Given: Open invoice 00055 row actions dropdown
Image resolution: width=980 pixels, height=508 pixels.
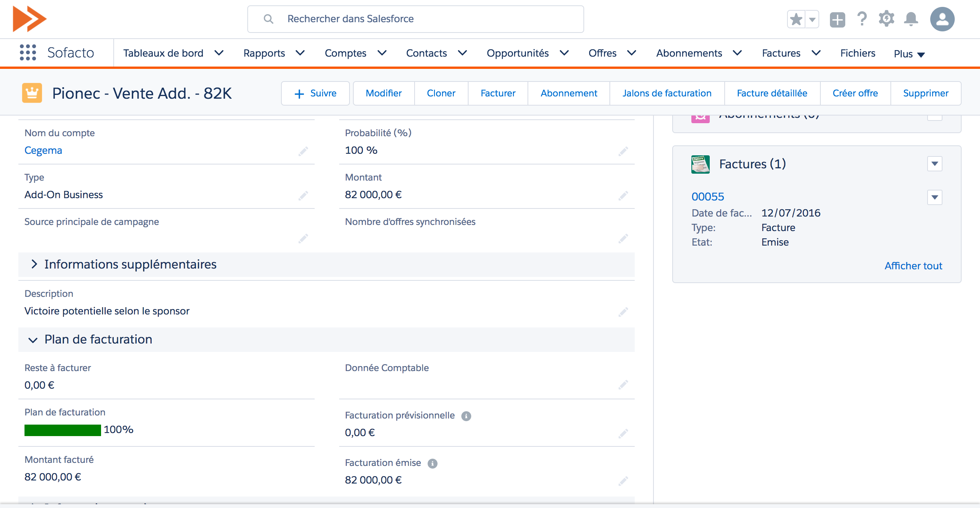Looking at the screenshot, I should point(934,197).
